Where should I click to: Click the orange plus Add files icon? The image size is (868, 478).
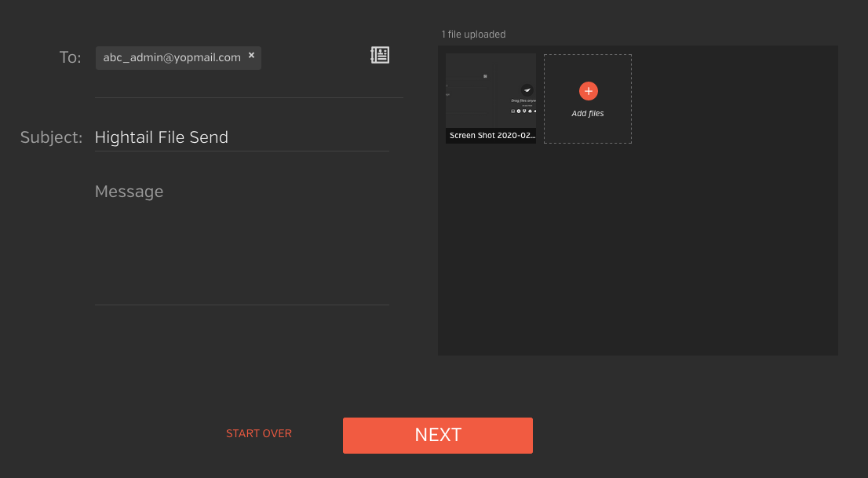tap(588, 91)
